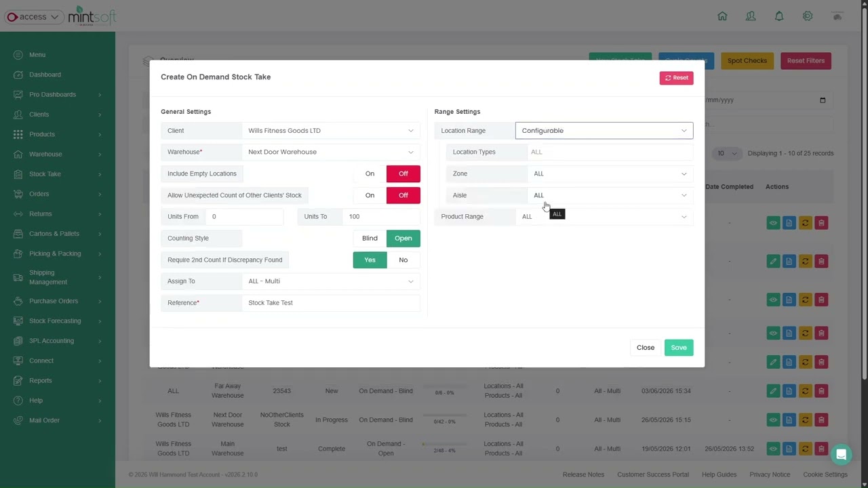Click the Reset Filters button

[806, 61]
